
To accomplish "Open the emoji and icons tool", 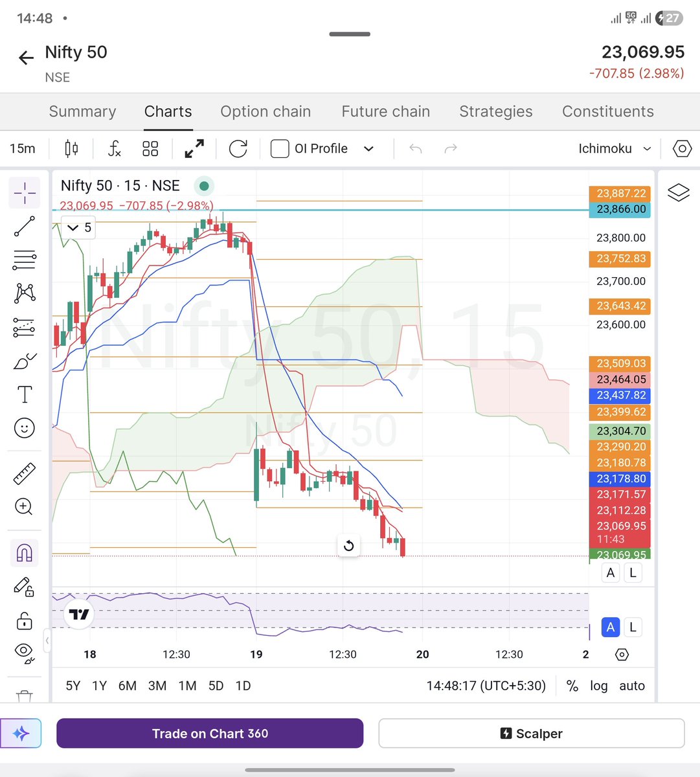I will [25, 428].
